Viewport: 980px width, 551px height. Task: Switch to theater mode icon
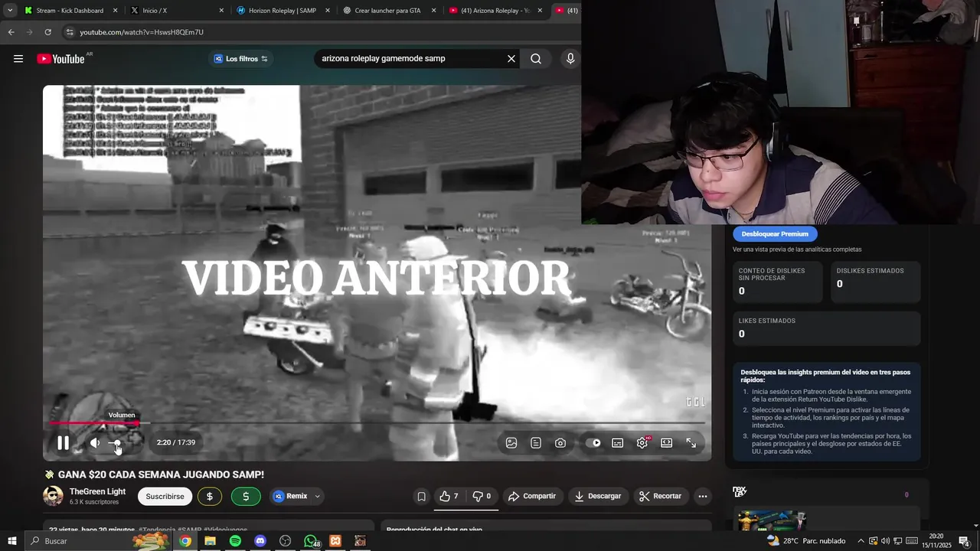click(667, 442)
